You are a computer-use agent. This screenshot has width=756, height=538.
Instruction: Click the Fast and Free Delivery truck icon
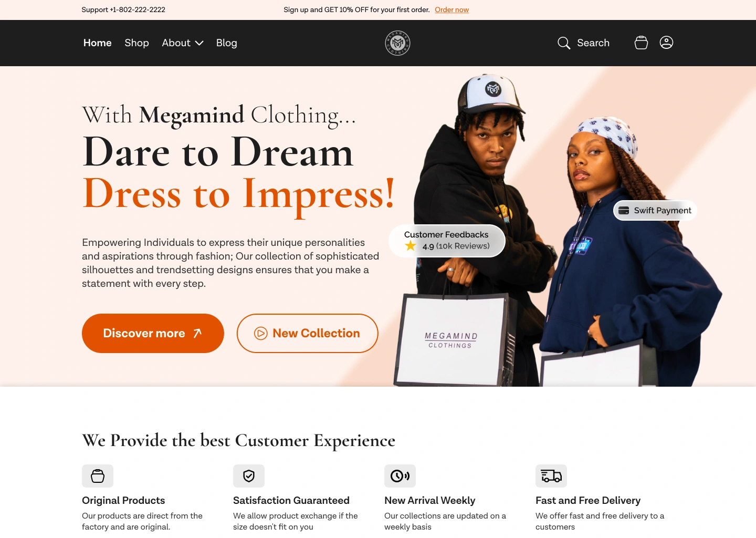pyautogui.click(x=551, y=476)
